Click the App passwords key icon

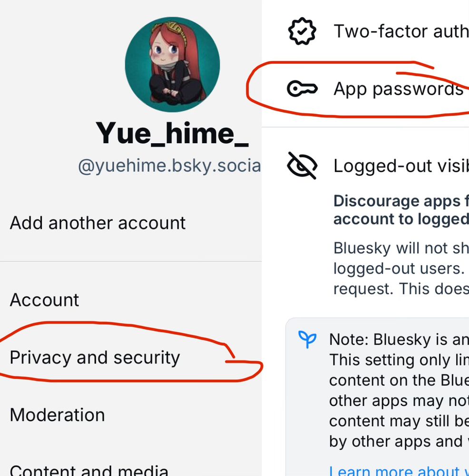(x=302, y=89)
